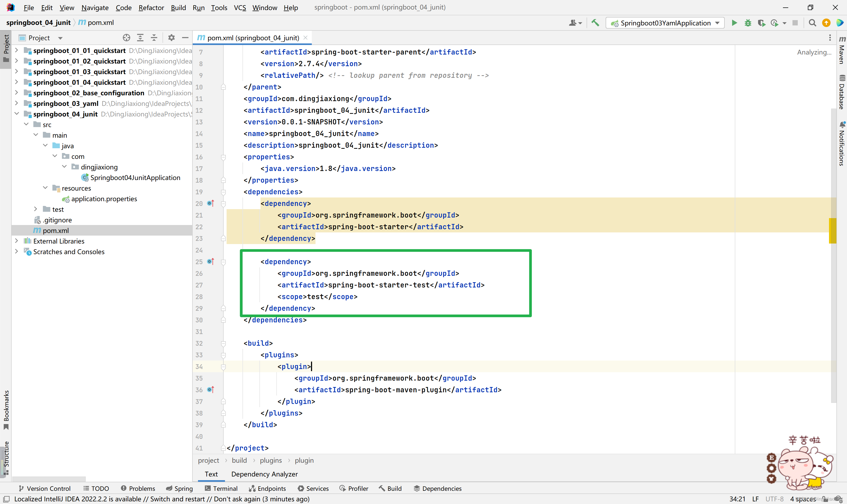Run with Coverage from the toolbar
847x504 pixels.
[762, 23]
